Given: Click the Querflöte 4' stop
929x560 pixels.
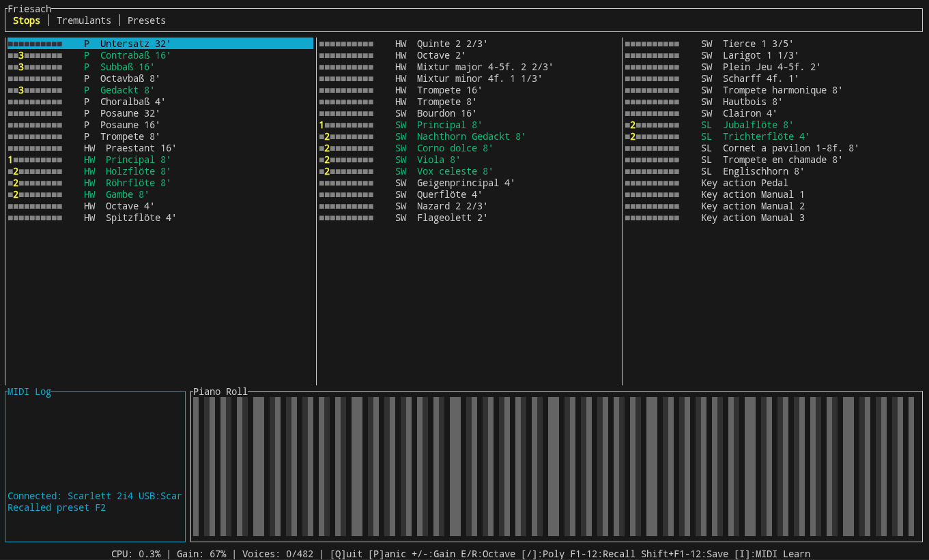Looking at the screenshot, I should point(469,194).
